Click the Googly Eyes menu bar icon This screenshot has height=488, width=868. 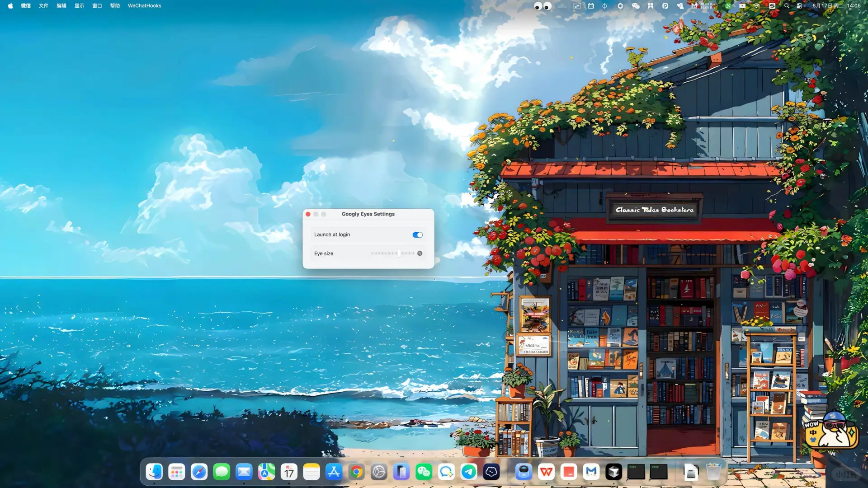click(542, 6)
